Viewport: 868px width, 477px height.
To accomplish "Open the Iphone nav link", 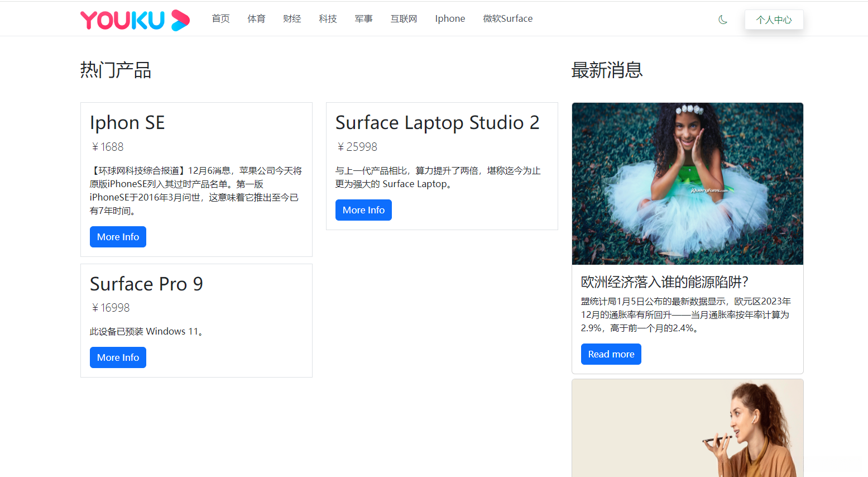I will (x=450, y=18).
